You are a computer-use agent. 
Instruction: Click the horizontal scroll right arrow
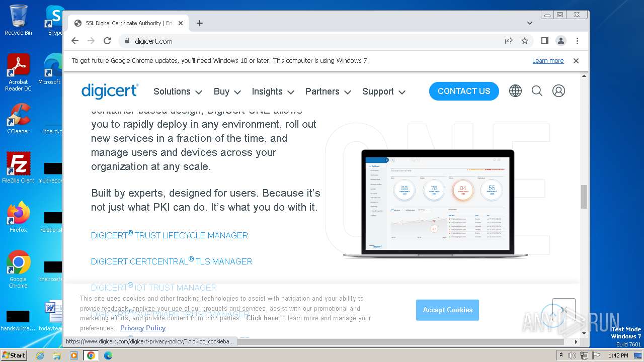[x=576, y=341]
